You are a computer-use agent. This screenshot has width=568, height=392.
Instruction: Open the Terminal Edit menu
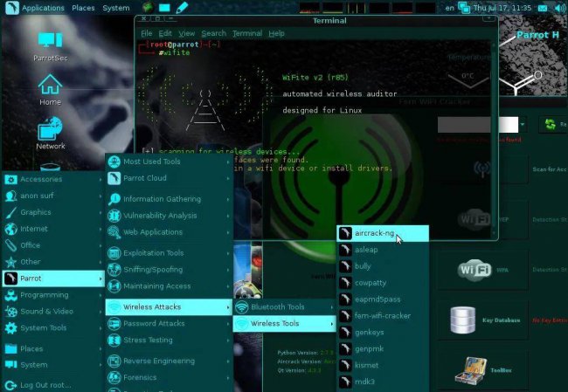165,33
